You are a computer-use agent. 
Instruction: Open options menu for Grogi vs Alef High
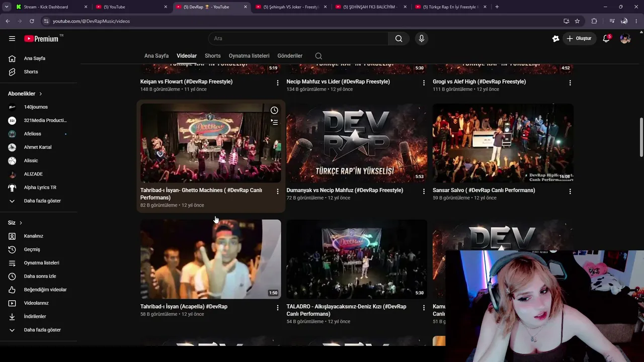[x=570, y=82]
